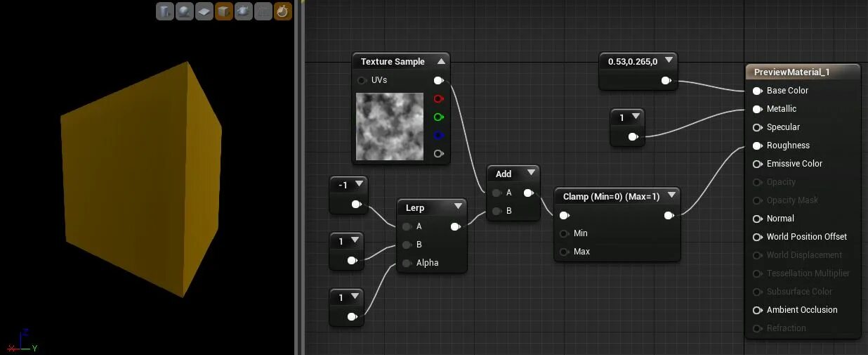Click the Roughness material input pin

[x=758, y=146]
